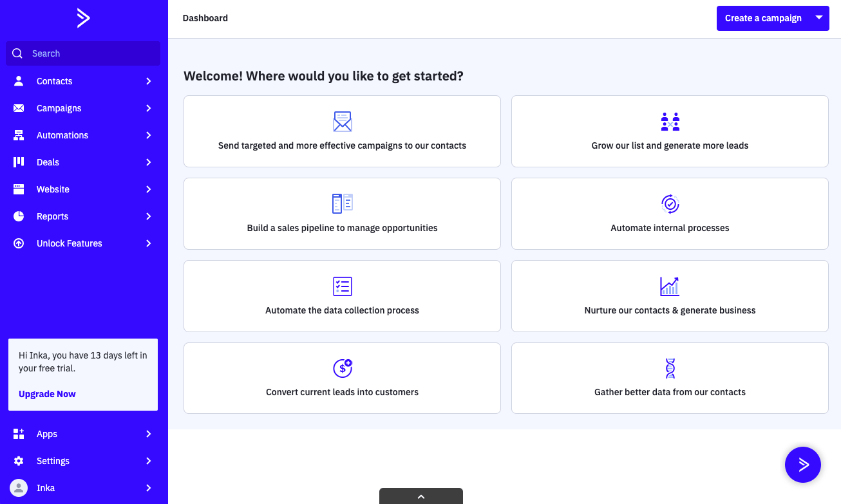Click the DNA icon on gather data card
The image size is (841, 504).
click(x=670, y=368)
